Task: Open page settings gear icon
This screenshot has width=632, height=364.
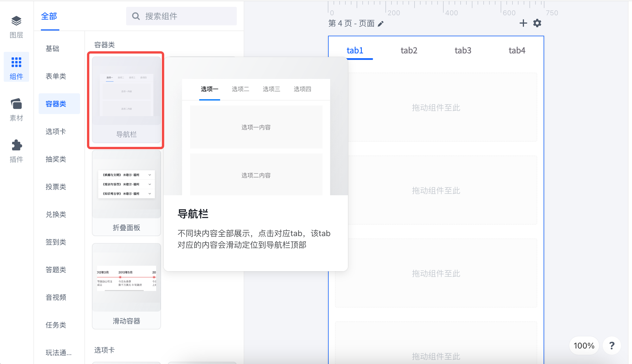Action: pyautogui.click(x=537, y=23)
